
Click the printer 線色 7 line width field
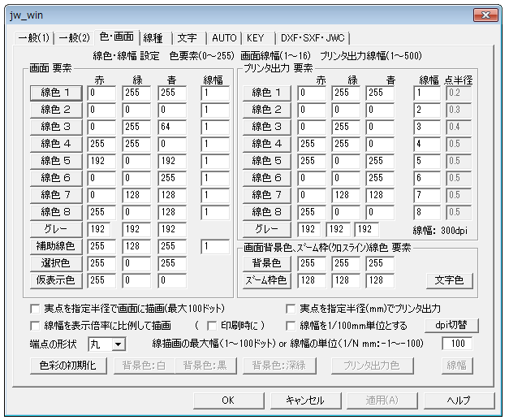pyautogui.click(x=427, y=195)
